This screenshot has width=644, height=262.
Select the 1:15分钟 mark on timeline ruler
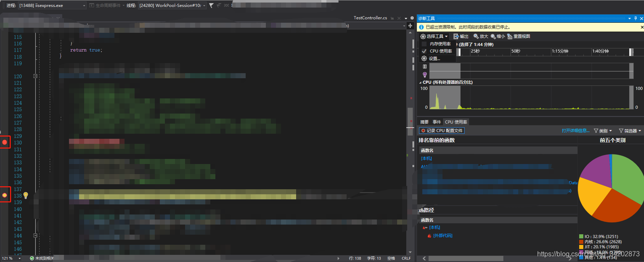(560, 51)
